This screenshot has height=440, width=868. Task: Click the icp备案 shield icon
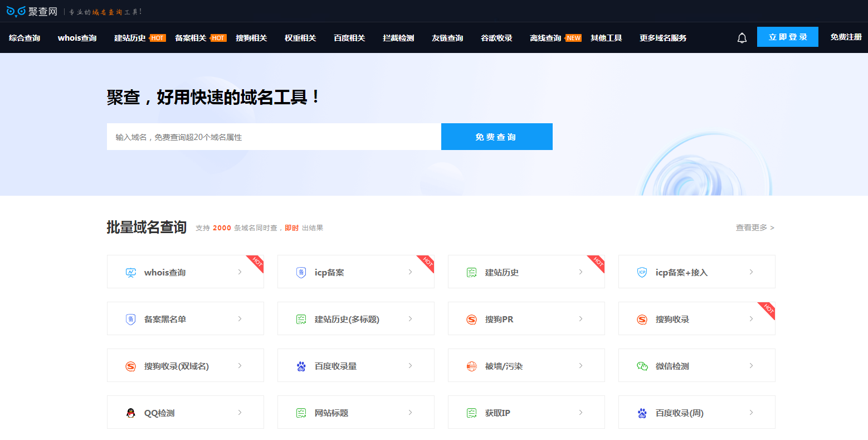(x=301, y=272)
